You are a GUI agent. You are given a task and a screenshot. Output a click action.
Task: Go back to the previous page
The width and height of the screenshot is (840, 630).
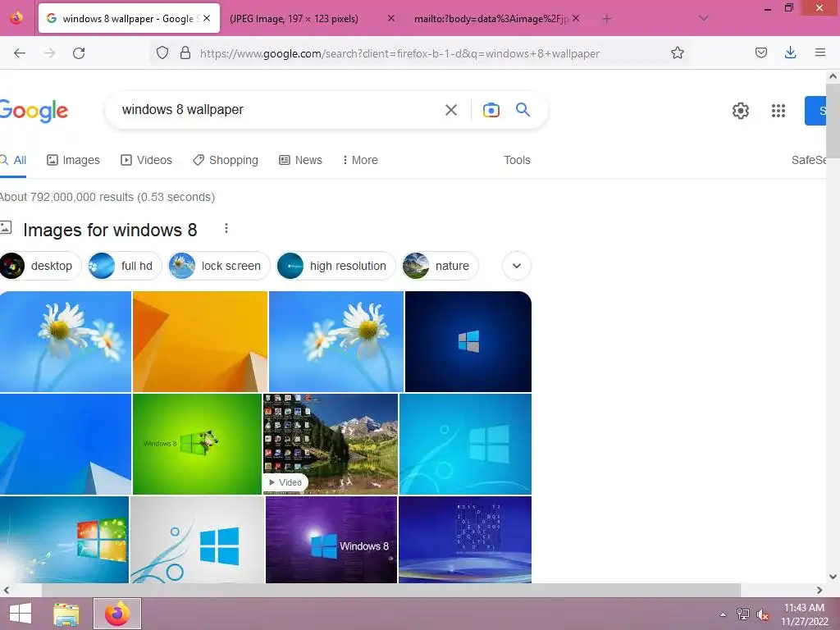tap(20, 53)
